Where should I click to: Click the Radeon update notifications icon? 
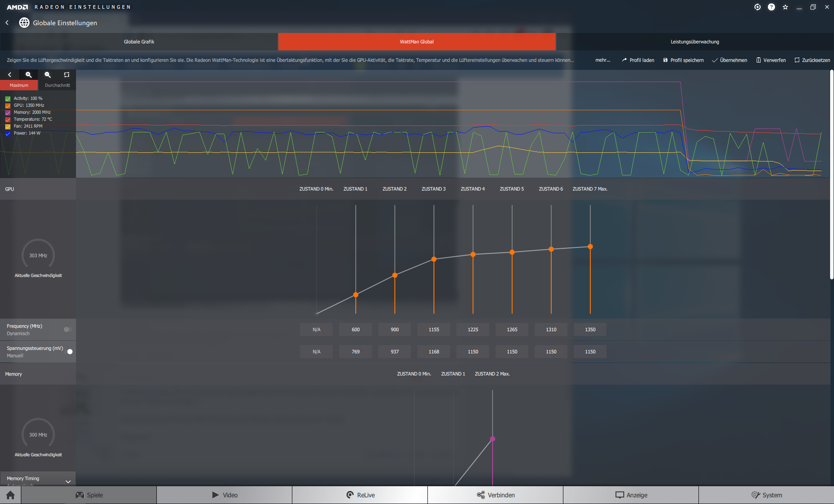tap(757, 7)
